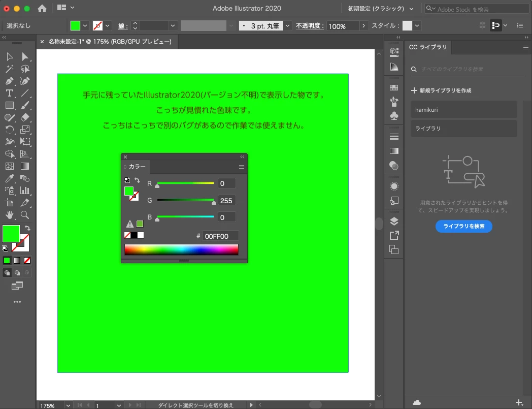Enable Draw Normal mode
Screen dimensions: 532x409
(x=7, y=273)
